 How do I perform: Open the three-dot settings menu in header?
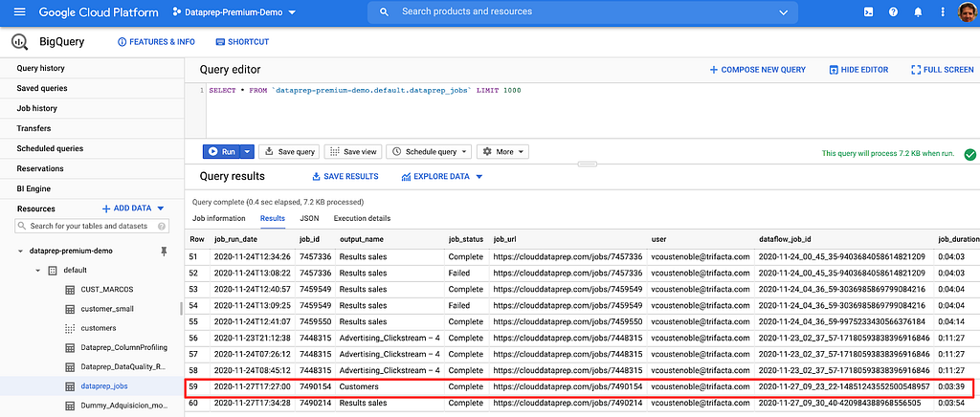point(943,11)
